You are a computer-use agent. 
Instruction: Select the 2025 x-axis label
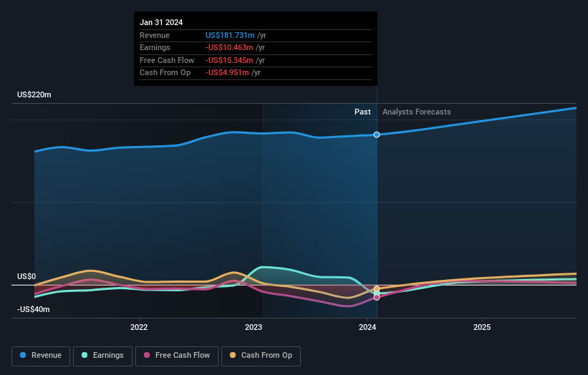tap(482, 328)
